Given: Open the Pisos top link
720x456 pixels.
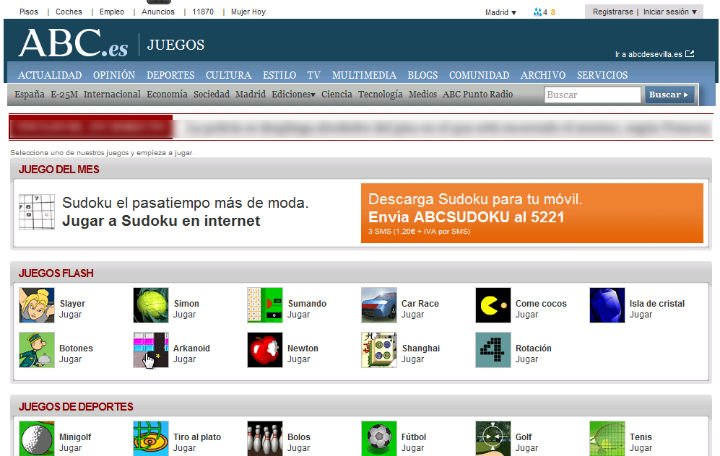Looking at the screenshot, I should coord(29,12).
